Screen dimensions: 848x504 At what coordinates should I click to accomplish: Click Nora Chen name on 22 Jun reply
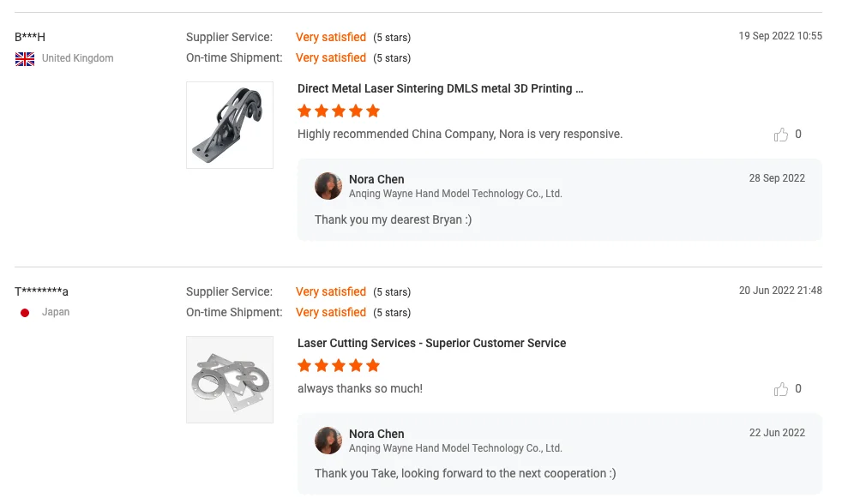pos(376,434)
